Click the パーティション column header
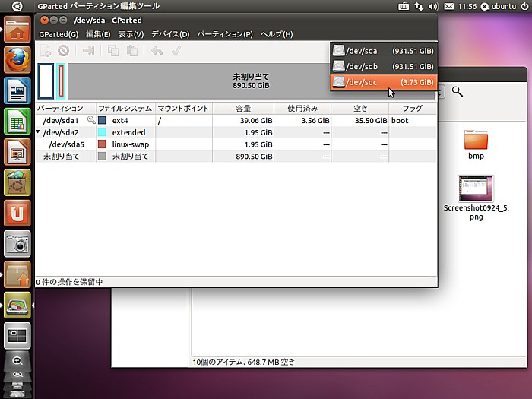Viewport: 532px width, 399px height. (66, 109)
